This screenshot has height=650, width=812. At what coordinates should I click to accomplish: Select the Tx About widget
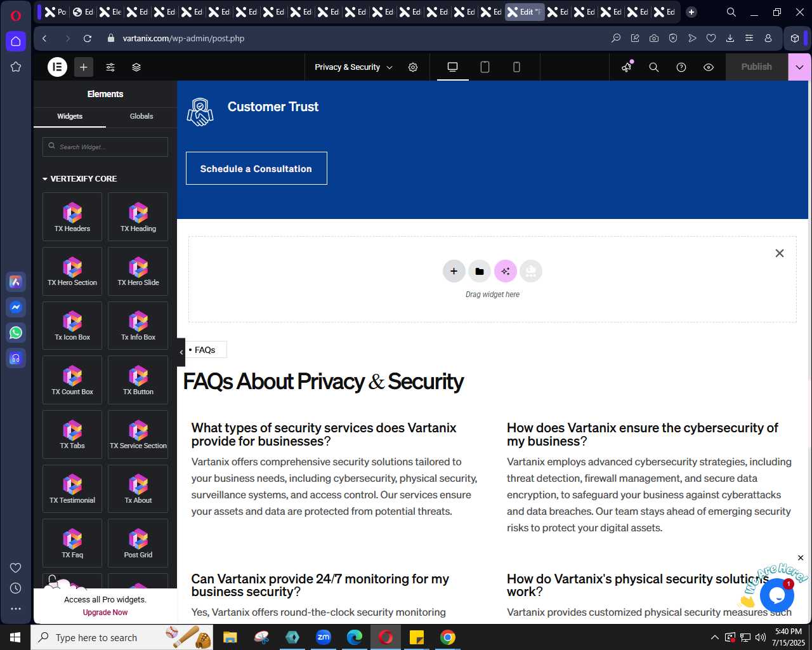[138, 489]
